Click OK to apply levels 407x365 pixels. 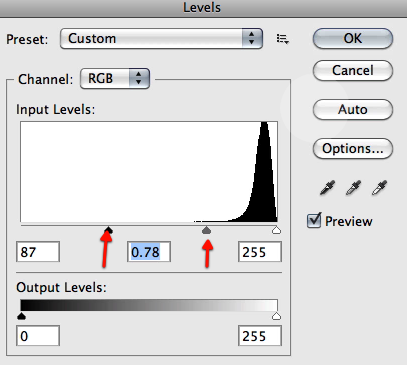(353, 38)
